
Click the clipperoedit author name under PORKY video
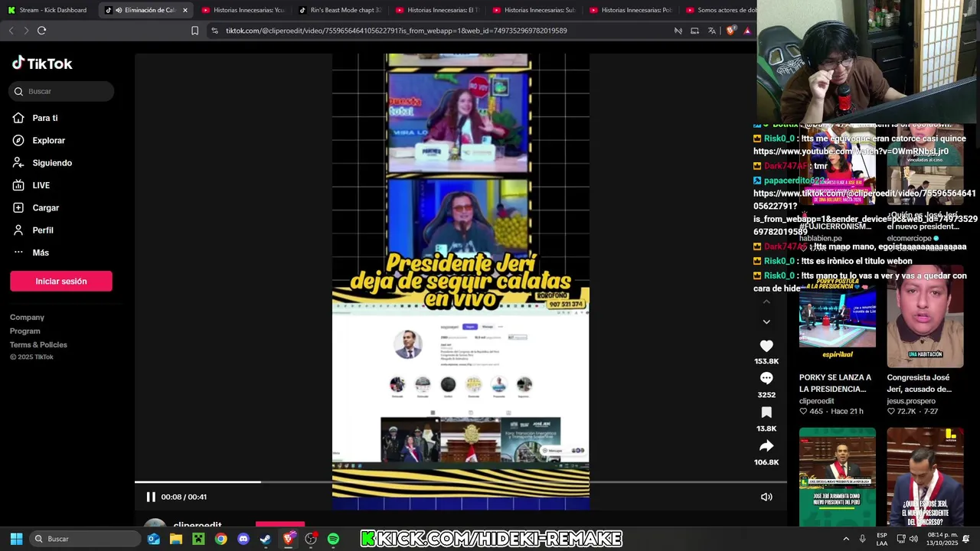(816, 401)
